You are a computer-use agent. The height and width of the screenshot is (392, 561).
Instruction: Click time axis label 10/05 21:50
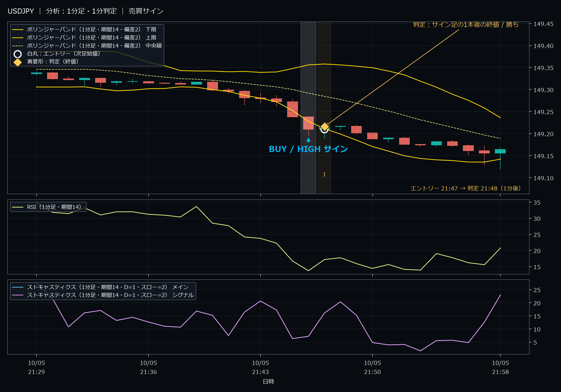tap(373, 368)
